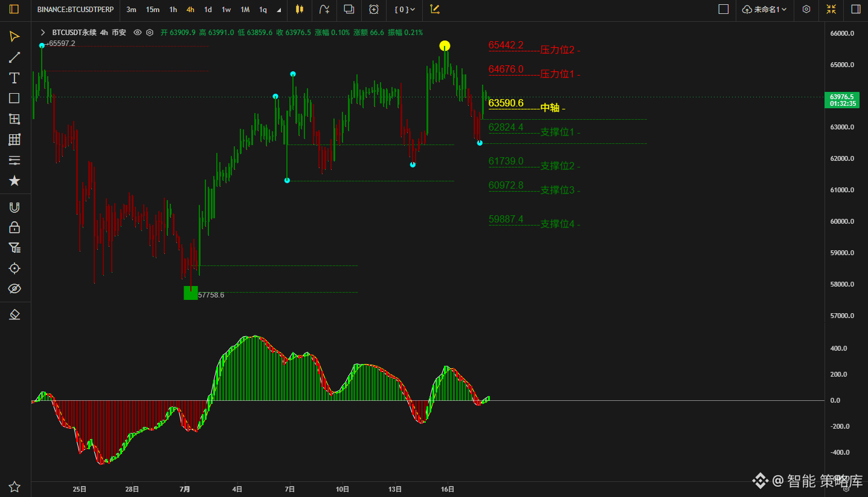868x497 pixels.
Task: Open the horizontal lines levels tool
Action: click(14, 160)
